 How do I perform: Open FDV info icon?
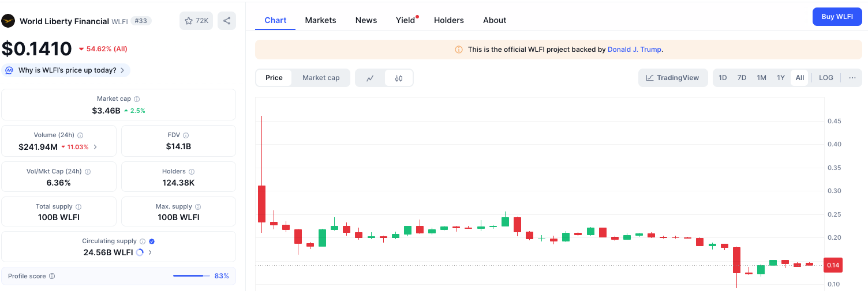click(x=186, y=135)
